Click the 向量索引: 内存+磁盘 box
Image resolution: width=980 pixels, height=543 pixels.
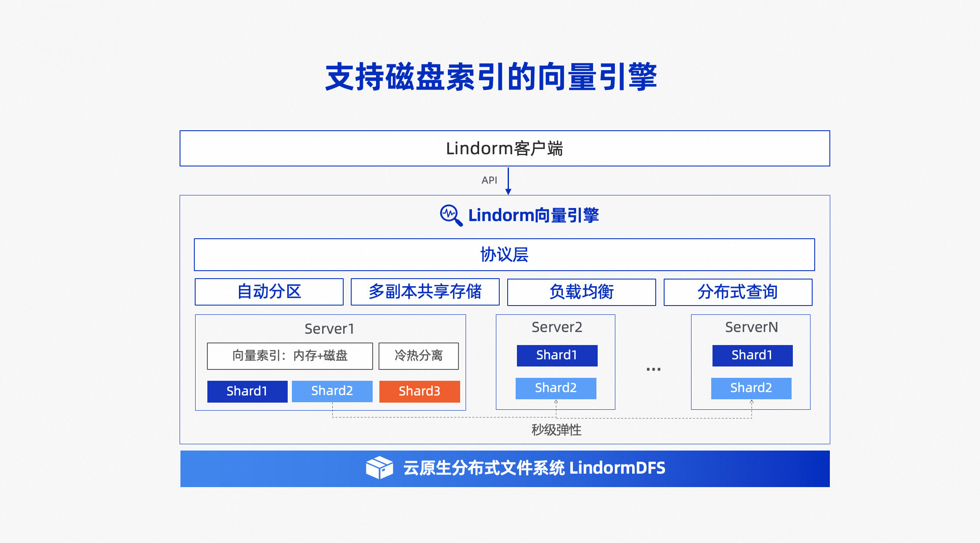point(289,356)
